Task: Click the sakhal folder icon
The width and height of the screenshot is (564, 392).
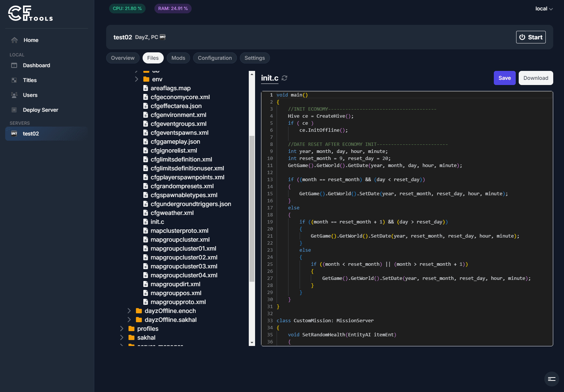Action: 131,337
